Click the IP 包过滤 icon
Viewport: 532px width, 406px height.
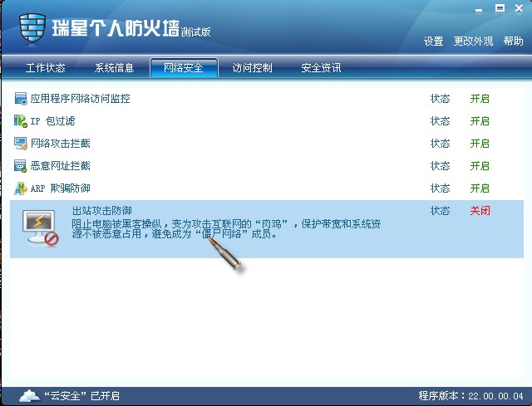21,121
